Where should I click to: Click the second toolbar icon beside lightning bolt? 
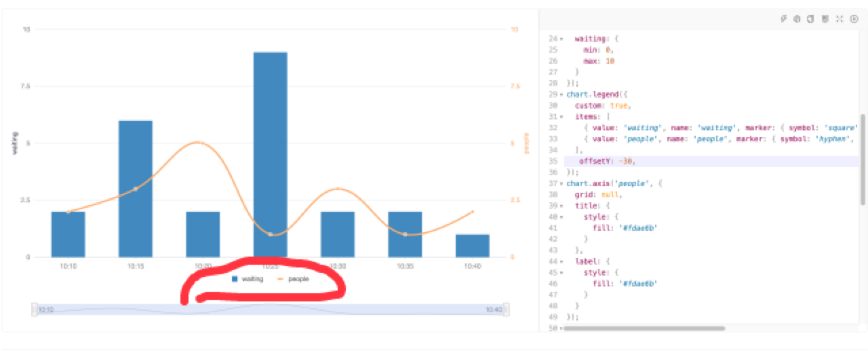point(797,19)
